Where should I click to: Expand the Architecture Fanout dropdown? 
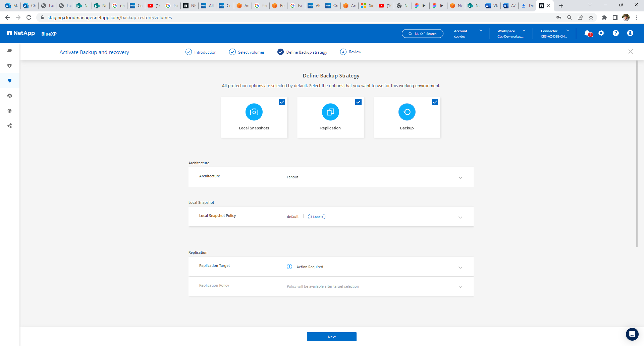[460, 177]
